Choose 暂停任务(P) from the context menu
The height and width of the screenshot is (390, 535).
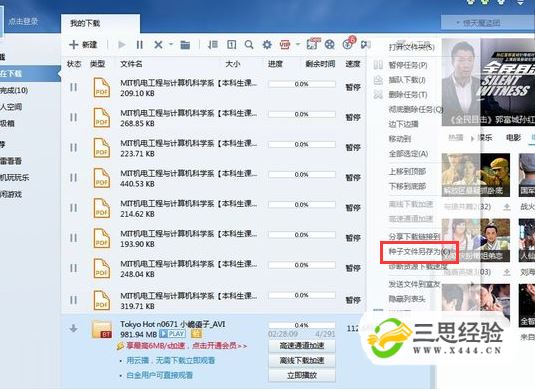pos(408,65)
